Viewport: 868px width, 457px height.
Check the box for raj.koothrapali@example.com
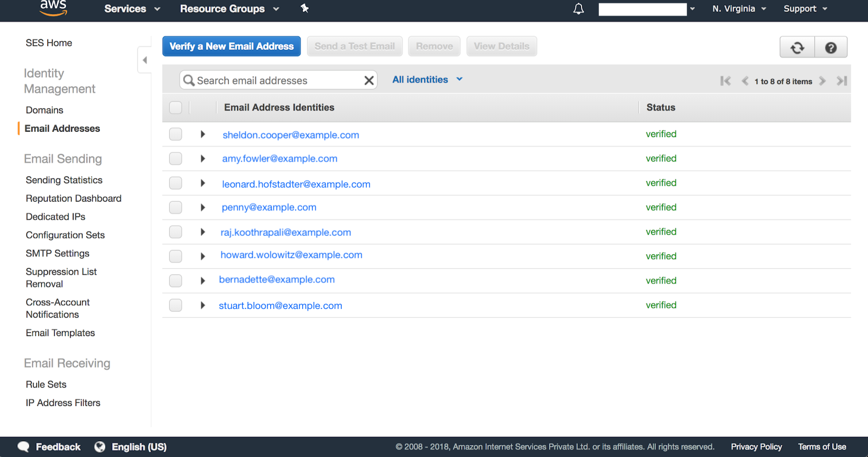click(x=175, y=232)
